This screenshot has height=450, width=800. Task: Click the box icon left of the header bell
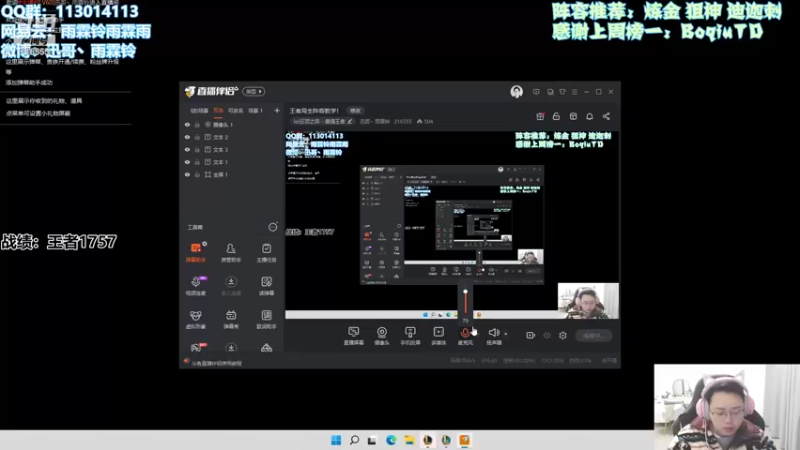tap(573, 116)
